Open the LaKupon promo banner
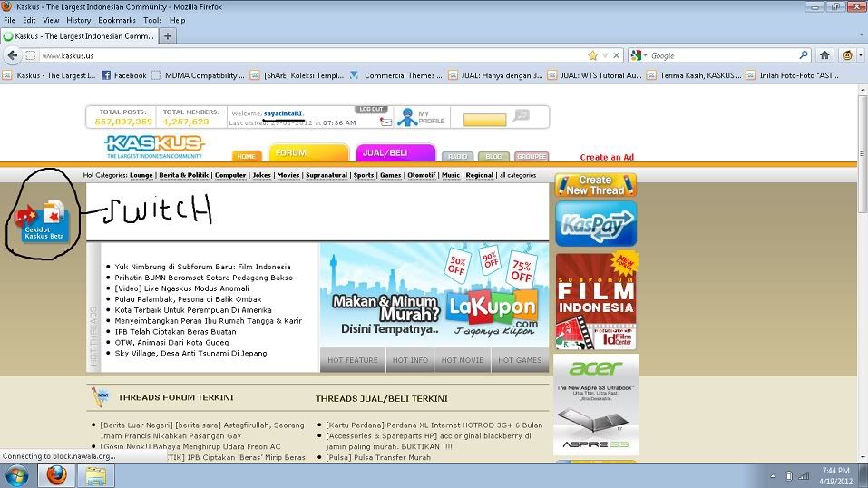Image resolution: width=868 pixels, height=488 pixels. pyautogui.click(x=434, y=295)
